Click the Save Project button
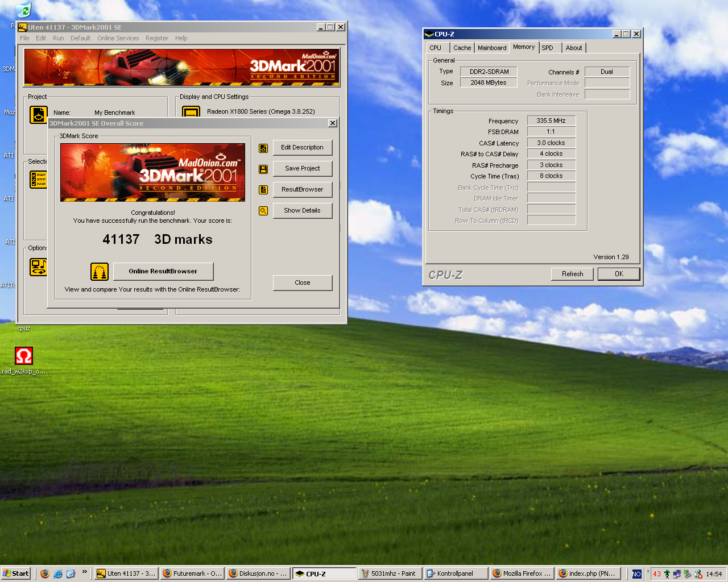Viewport: 728px width, 582px height. (303, 168)
